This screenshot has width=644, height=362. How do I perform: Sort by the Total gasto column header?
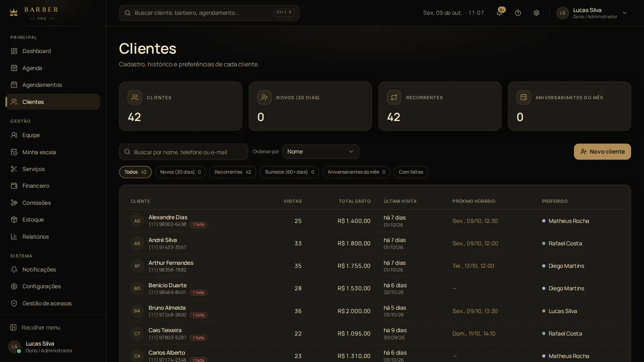(x=354, y=201)
